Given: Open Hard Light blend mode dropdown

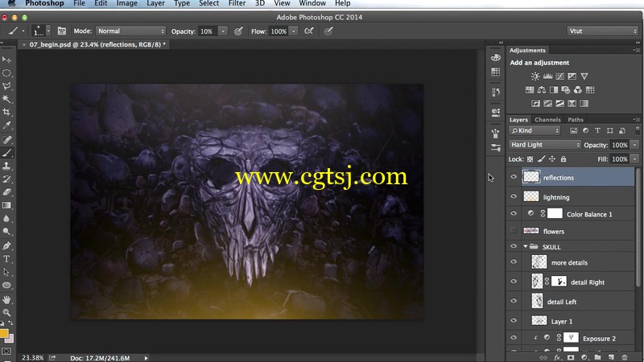Looking at the screenshot, I should pyautogui.click(x=544, y=145).
